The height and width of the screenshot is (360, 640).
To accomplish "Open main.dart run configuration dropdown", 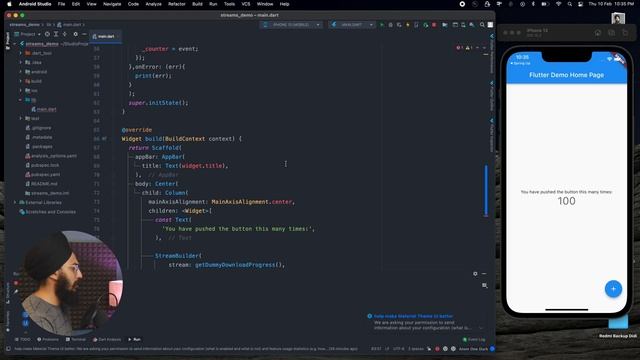I will (x=352, y=25).
